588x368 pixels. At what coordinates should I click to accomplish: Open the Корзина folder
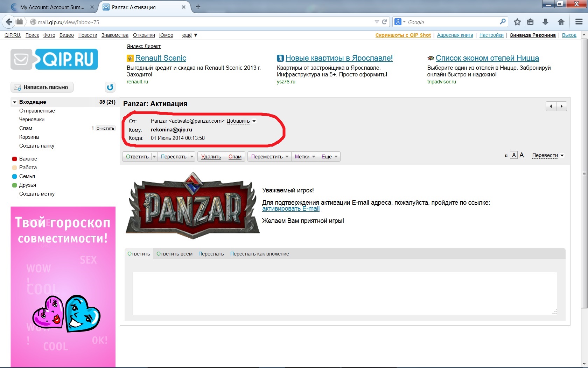pyautogui.click(x=29, y=137)
